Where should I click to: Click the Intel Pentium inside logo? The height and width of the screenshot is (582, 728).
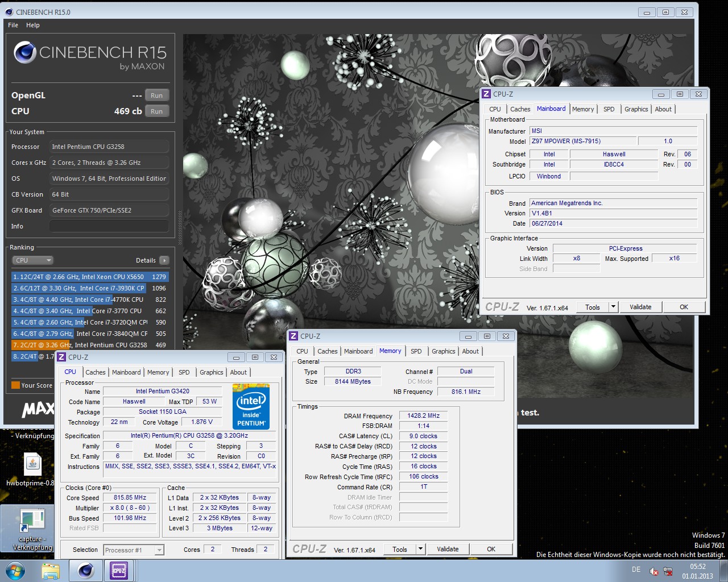(x=251, y=406)
